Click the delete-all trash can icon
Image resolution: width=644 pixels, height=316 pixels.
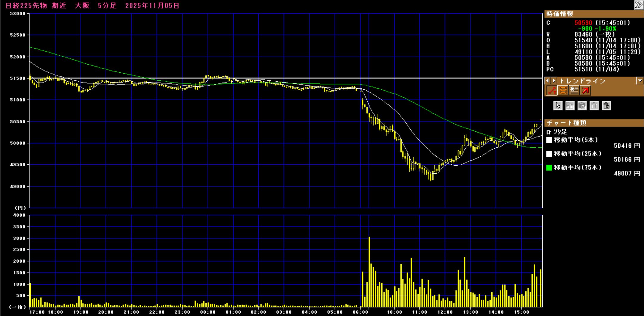point(606,105)
